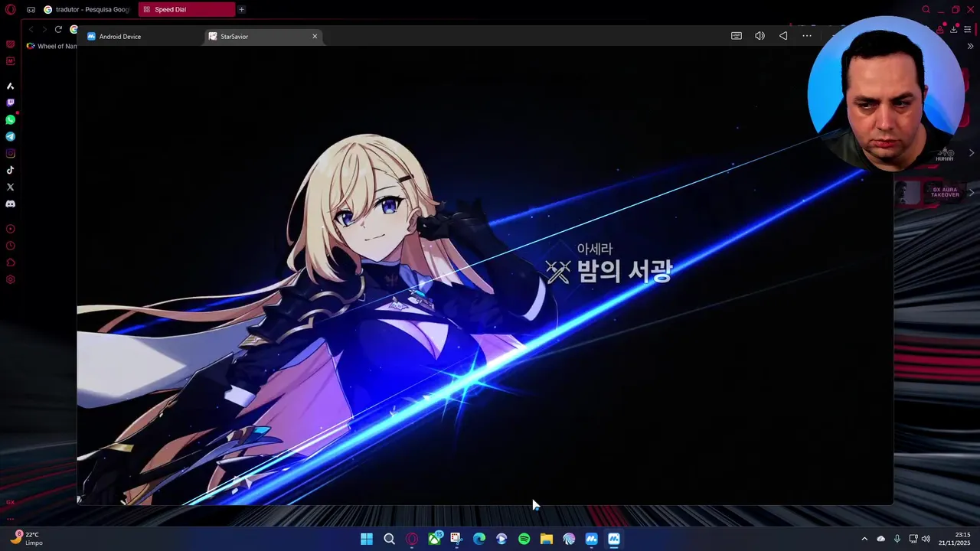Image resolution: width=980 pixels, height=551 pixels.
Task: Open a new browser tab with plus
Action: 241,9
